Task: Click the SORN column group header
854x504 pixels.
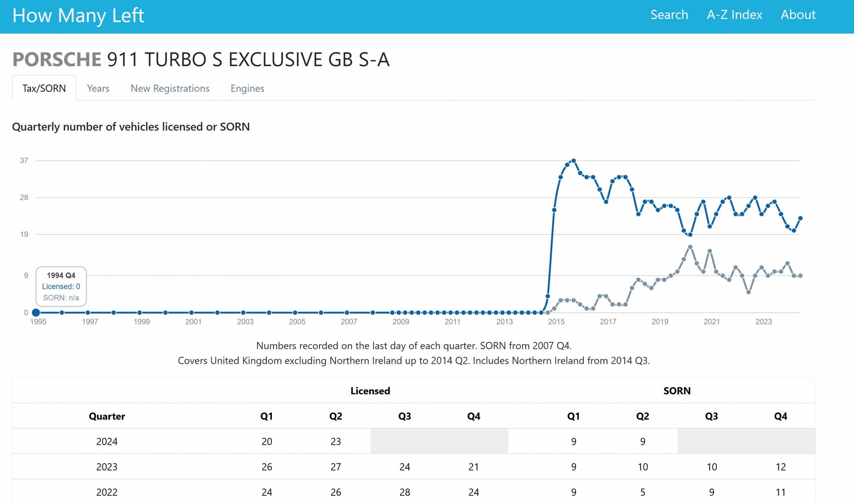Action: [677, 391]
